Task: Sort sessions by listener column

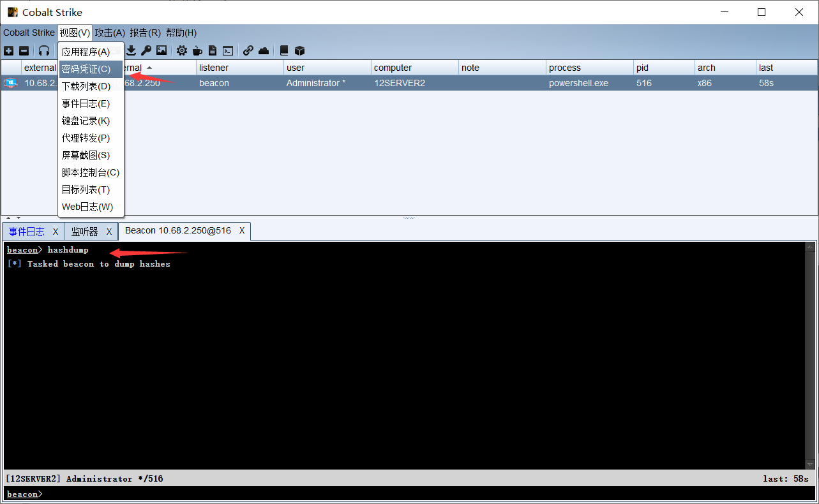Action: click(240, 68)
